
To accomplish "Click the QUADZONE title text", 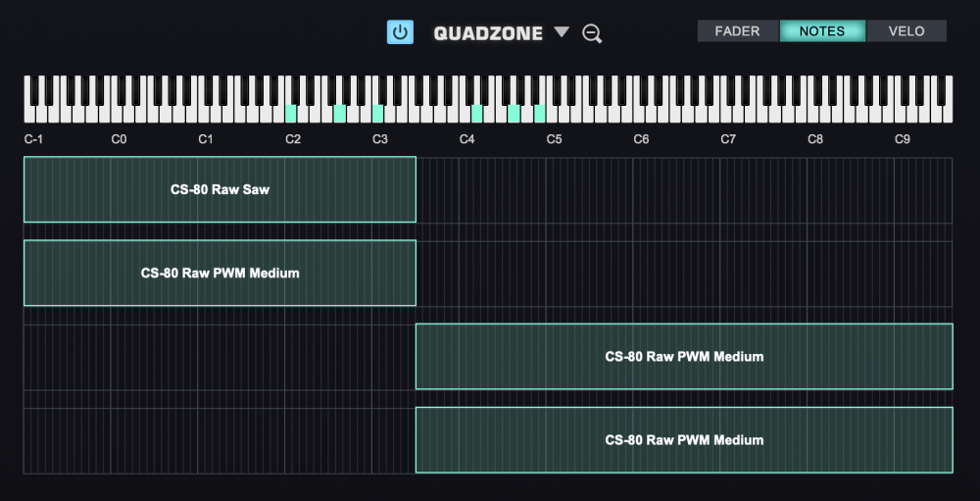I will tap(488, 33).
